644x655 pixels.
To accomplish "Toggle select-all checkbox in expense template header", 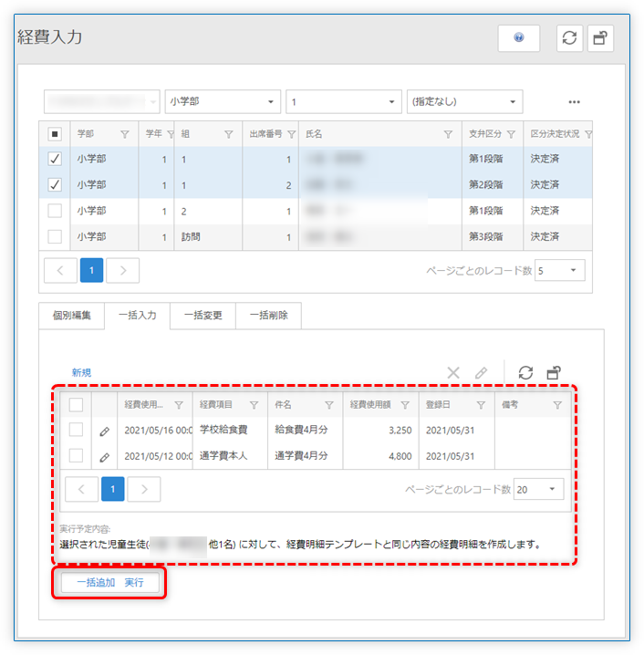I will (x=76, y=405).
